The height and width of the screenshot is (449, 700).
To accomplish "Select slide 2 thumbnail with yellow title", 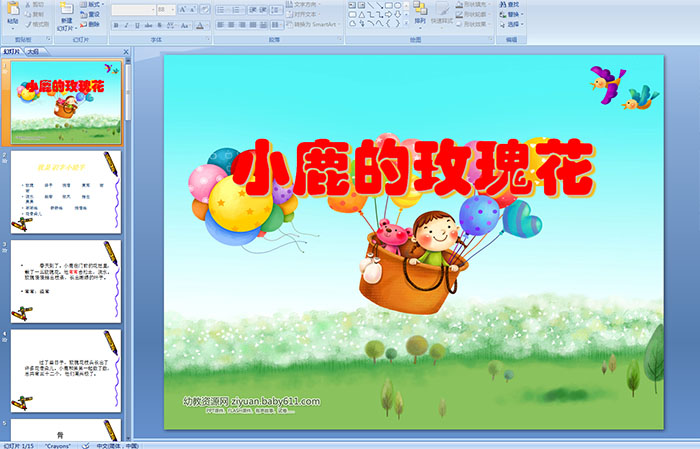I will coord(66,192).
